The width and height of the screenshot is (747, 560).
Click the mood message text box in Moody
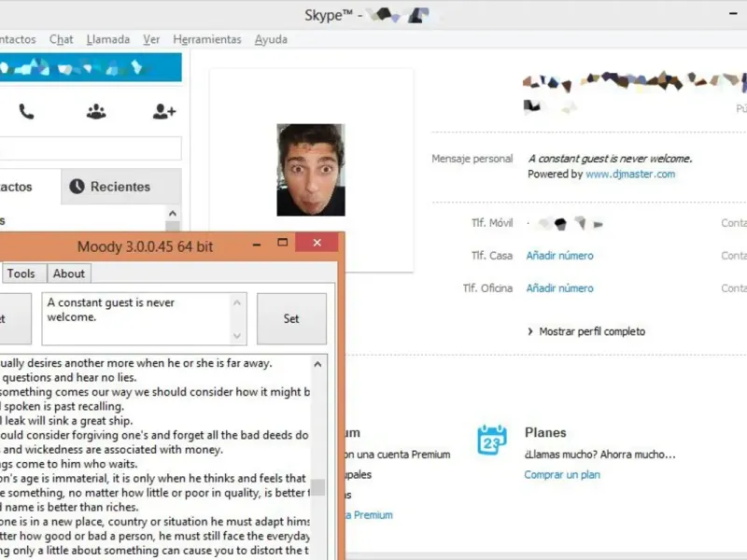click(x=136, y=318)
